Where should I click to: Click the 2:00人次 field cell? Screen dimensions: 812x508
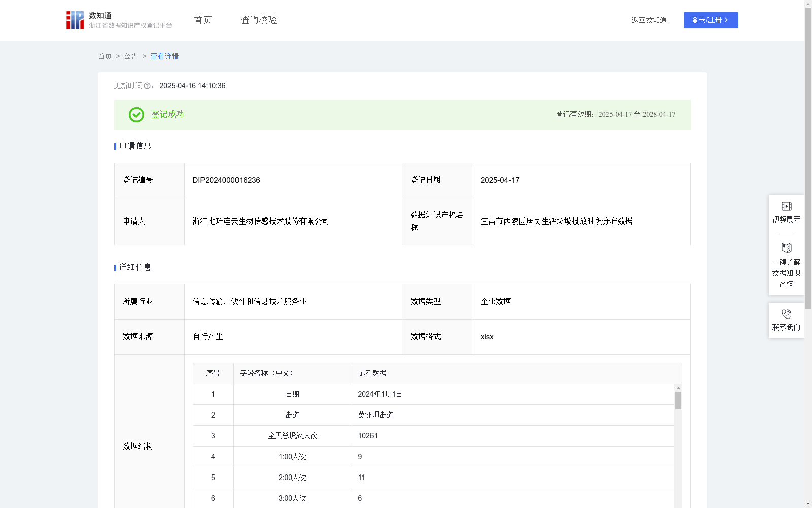[292, 478]
